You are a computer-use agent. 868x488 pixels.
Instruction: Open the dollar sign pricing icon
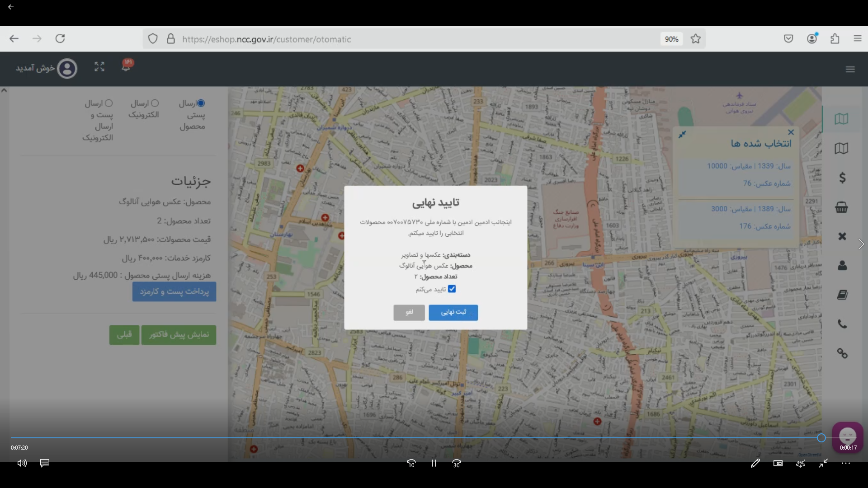click(x=842, y=178)
